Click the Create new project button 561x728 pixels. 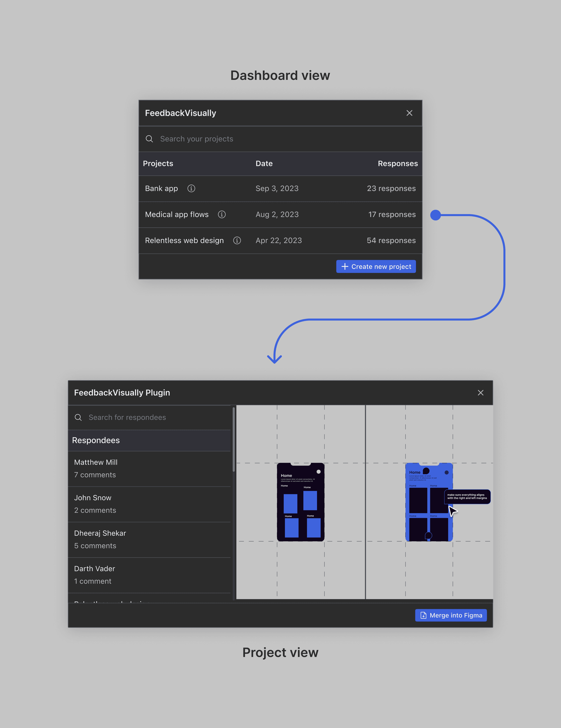pyautogui.click(x=376, y=266)
